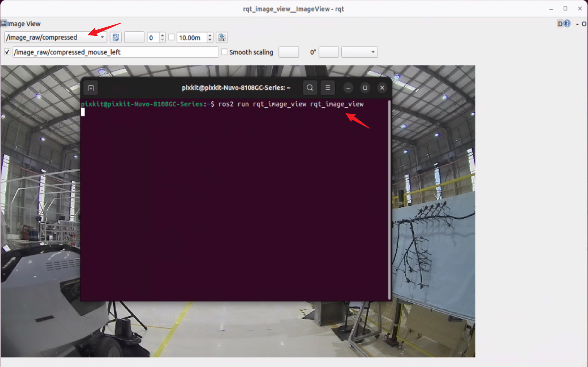Minimize the terminal window

tap(348, 88)
